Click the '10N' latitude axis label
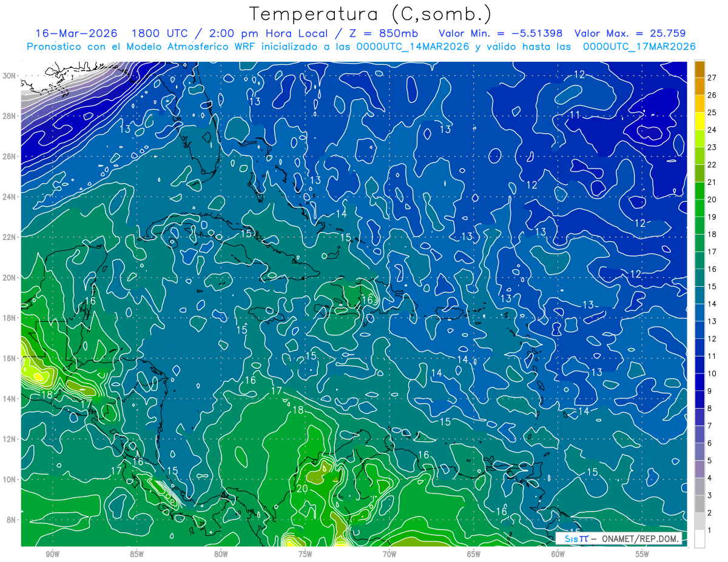This screenshot has height=562, width=728. point(10,480)
